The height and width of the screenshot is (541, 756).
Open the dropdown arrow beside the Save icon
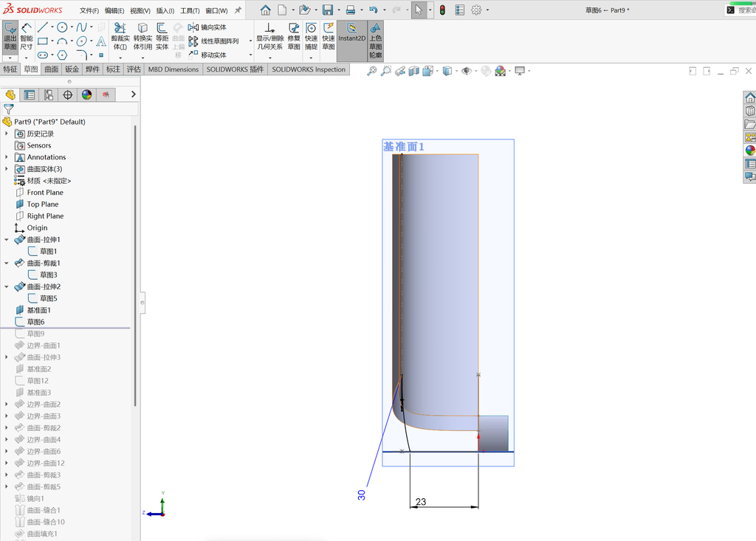click(x=338, y=10)
